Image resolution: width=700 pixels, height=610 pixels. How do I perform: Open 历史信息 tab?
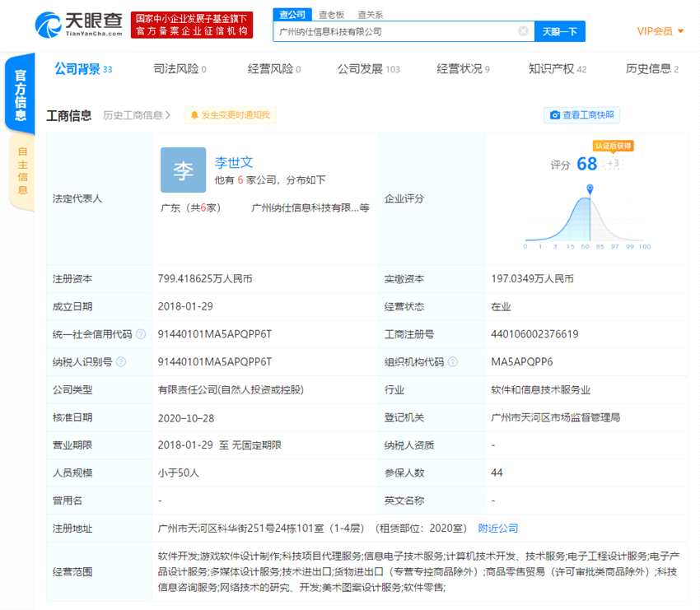[x=651, y=68]
